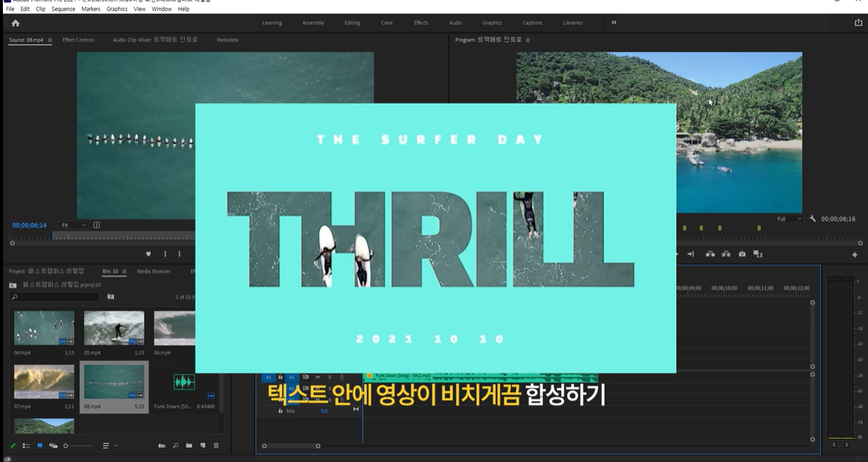The width and height of the screenshot is (868, 462).
Task: Open Program monitor Full resolution dropdown
Action: click(789, 219)
